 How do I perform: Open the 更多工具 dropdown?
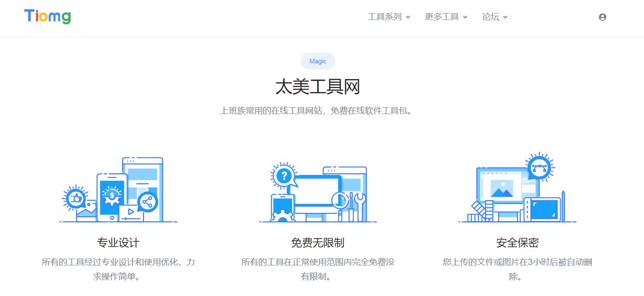tap(465, 17)
